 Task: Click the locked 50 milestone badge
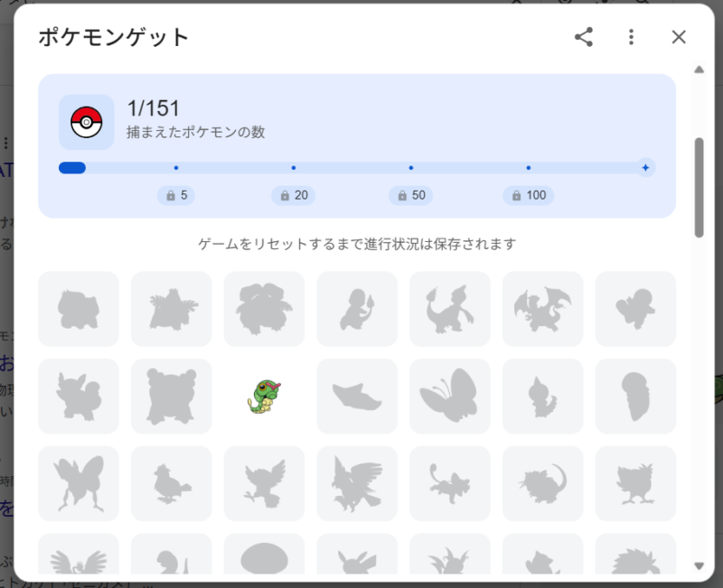[410, 195]
